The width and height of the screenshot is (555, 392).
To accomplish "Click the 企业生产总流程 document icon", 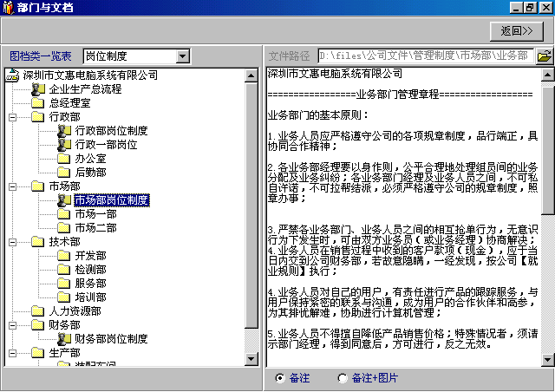I will tap(38, 89).
